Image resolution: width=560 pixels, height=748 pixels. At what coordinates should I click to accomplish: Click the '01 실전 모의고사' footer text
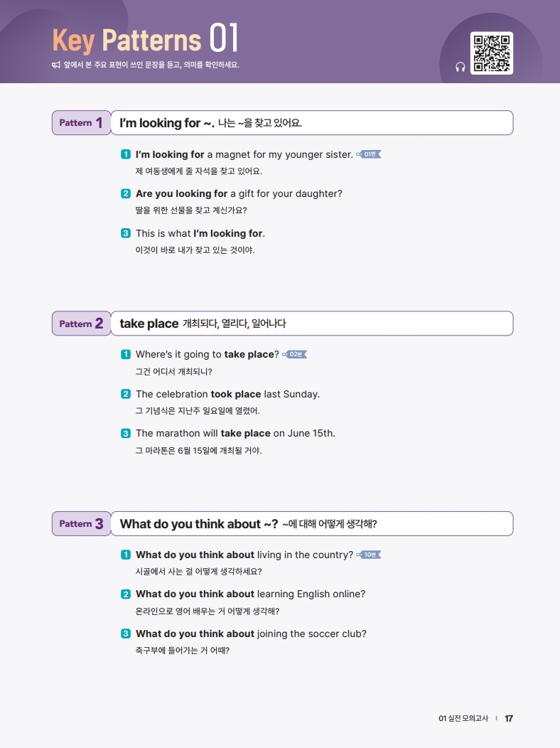coord(463,718)
